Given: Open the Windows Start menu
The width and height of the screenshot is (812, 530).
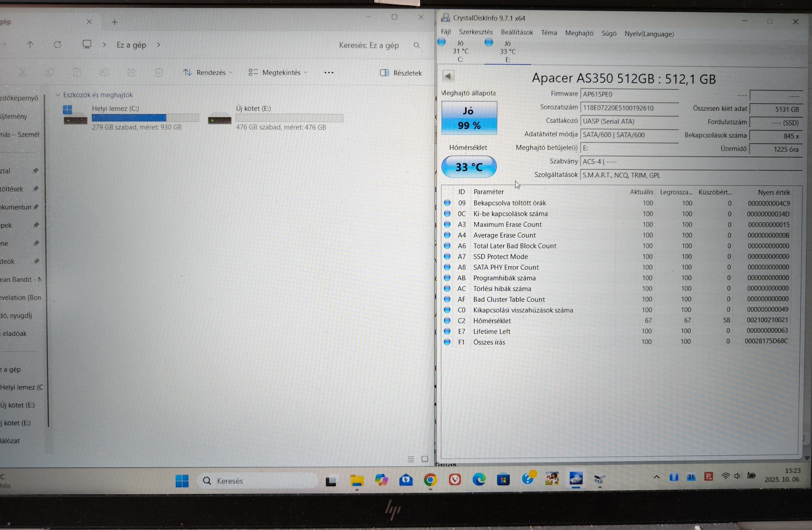Looking at the screenshot, I should (x=182, y=481).
